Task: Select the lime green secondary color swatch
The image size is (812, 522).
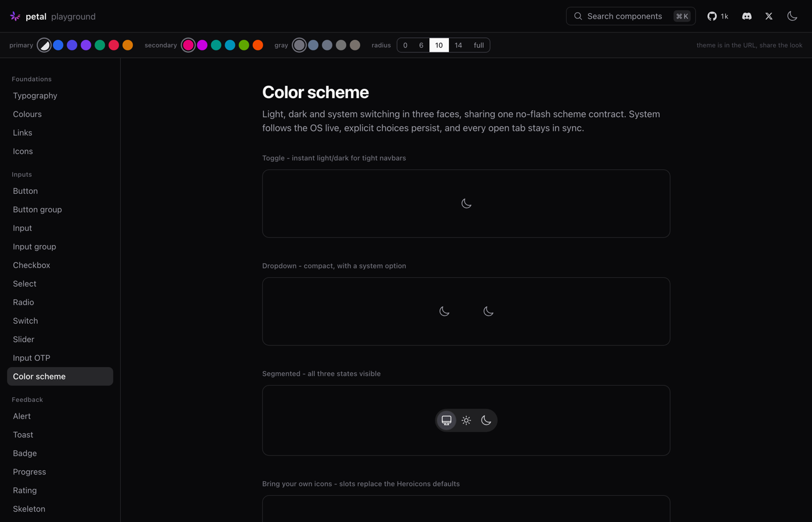Action: [x=244, y=45]
